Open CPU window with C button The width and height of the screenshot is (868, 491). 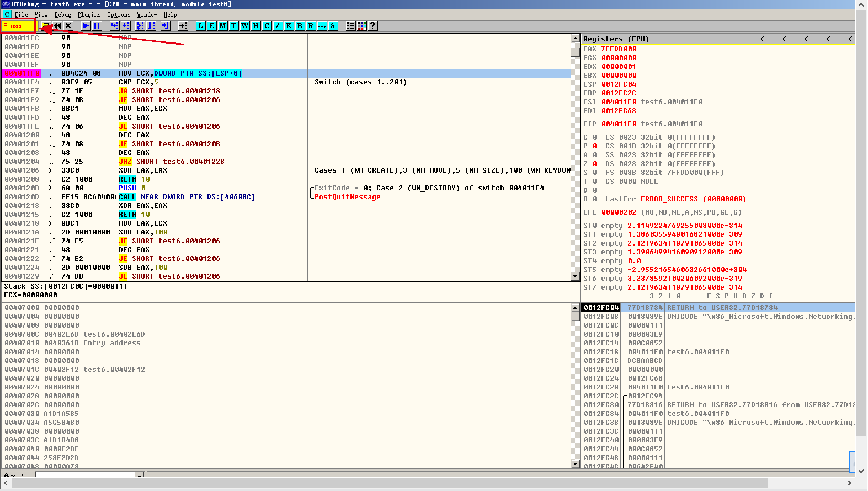click(267, 26)
